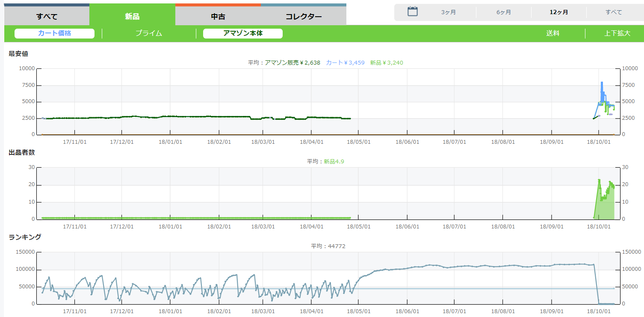Show すべて period on the right
Viewport: 644px width, 317px height.
[x=614, y=12]
